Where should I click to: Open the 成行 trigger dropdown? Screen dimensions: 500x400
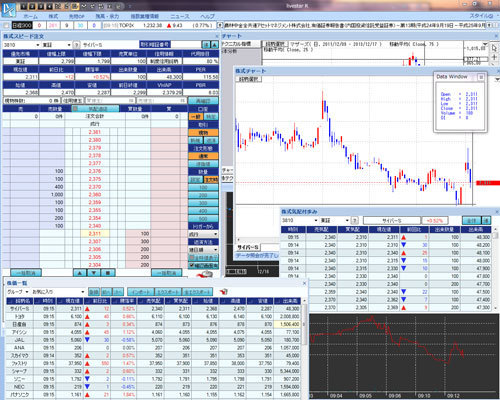[x=203, y=234]
